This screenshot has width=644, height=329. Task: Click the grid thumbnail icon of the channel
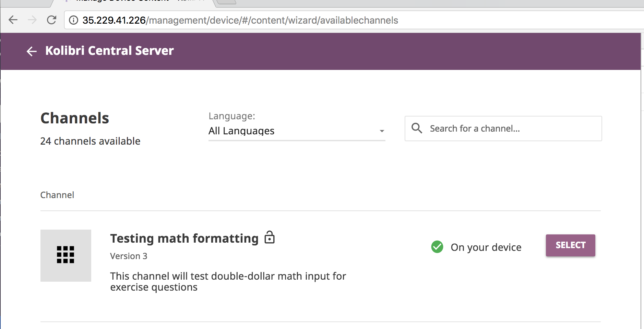(66, 255)
